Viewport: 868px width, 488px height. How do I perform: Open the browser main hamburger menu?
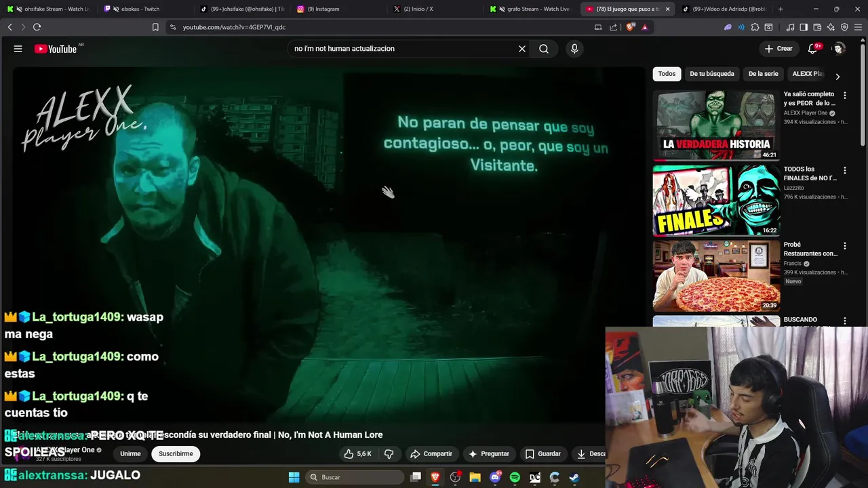click(x=859, y=27)
